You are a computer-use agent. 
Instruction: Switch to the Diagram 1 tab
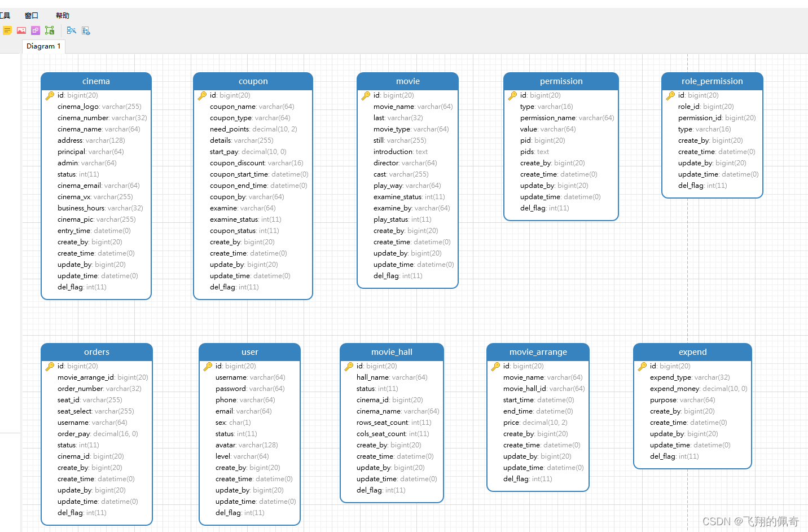click(43, 46)
